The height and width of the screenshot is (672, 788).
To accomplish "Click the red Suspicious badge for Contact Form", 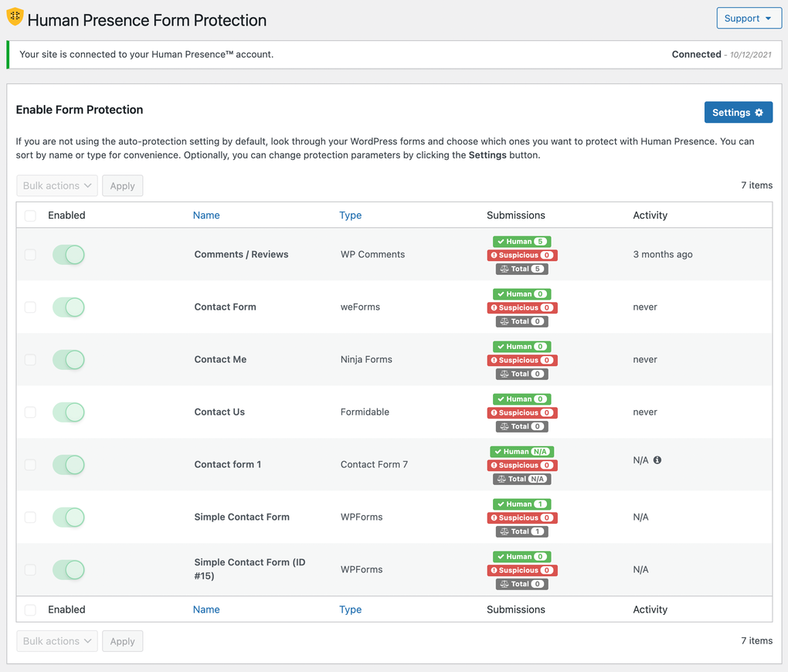I will (x=521, y=307).
